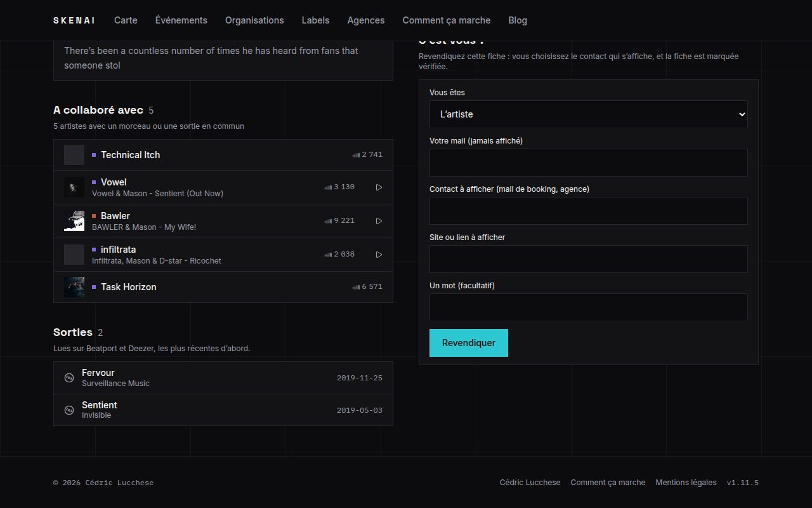Open the Carte menu item
812x508 pixels.
(126, 20)
